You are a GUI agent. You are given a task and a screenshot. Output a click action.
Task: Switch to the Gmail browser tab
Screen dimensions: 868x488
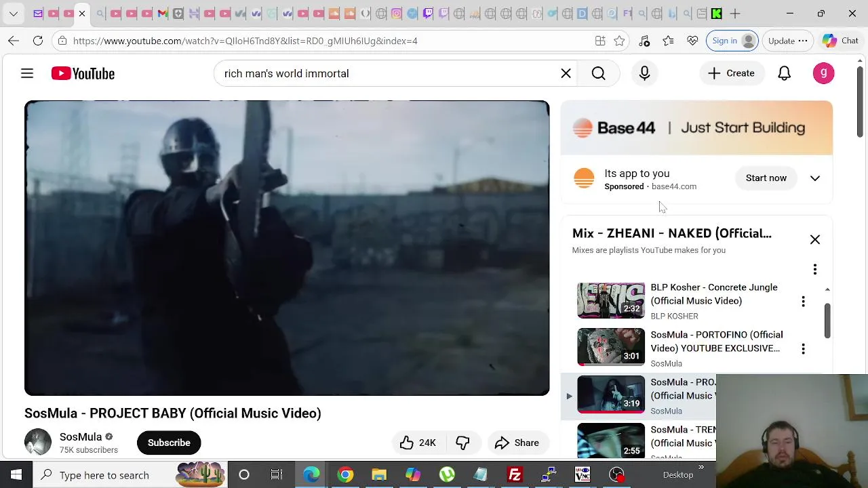162,14
